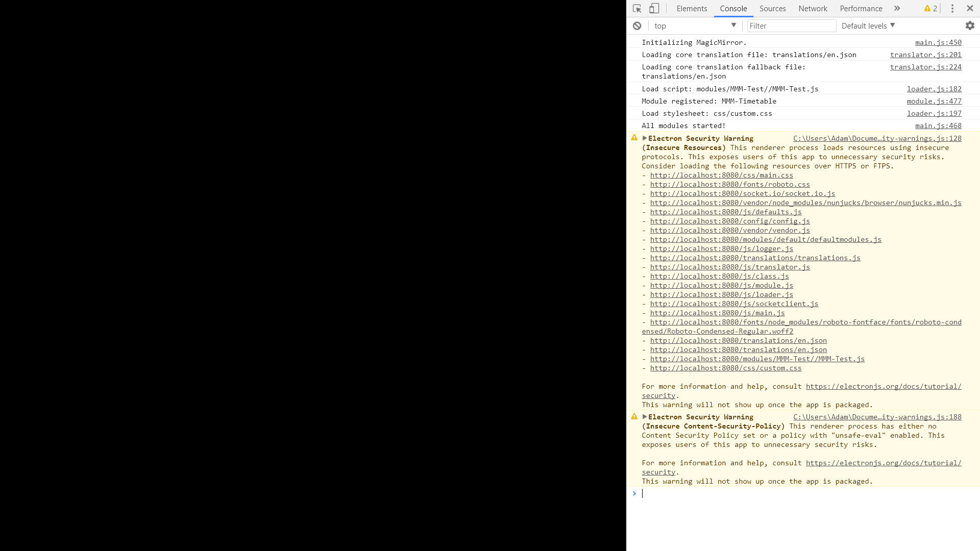Open translator.js:201 source link
Screen dimensions: 980x551
tap(925, 55)
